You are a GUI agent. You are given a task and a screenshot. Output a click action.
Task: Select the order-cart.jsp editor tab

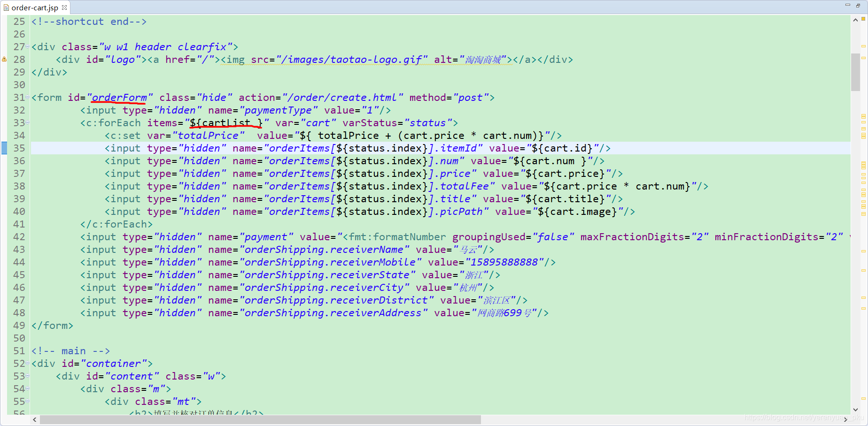click(35, 8)
